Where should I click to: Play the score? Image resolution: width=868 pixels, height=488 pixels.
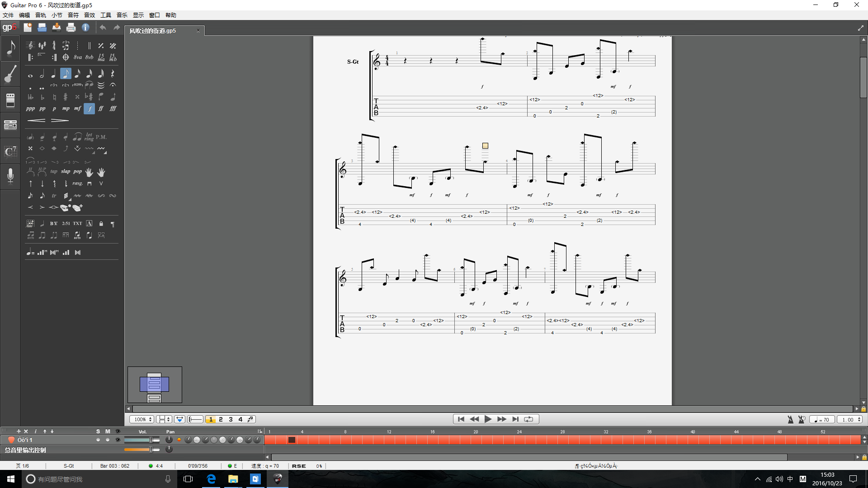(x=488, y=419)
